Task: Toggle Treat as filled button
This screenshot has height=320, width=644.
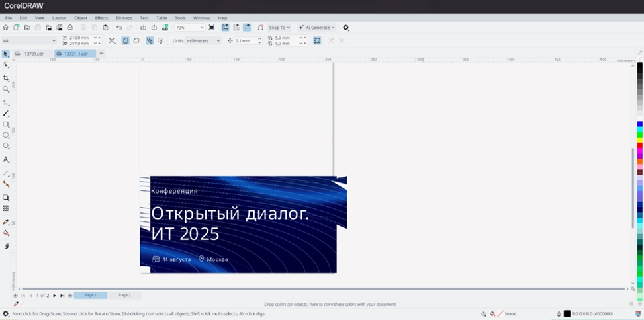Action: click(317, 40)
